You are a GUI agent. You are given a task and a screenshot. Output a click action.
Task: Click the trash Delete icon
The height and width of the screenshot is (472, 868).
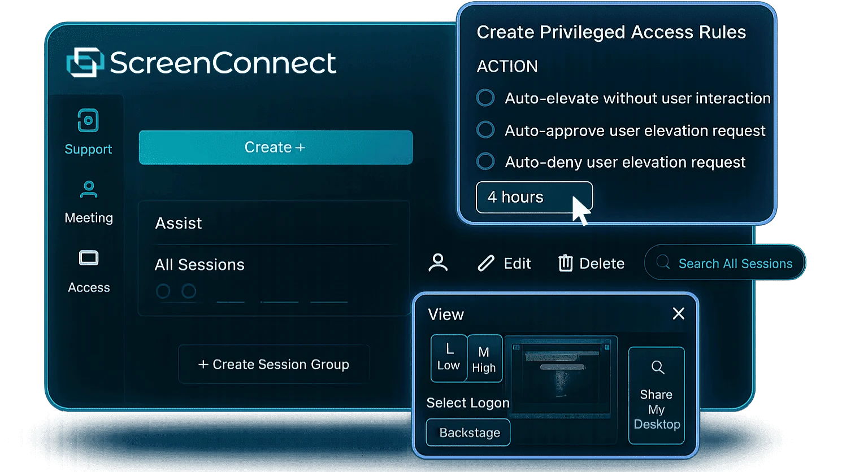click(x=566, y=263)
